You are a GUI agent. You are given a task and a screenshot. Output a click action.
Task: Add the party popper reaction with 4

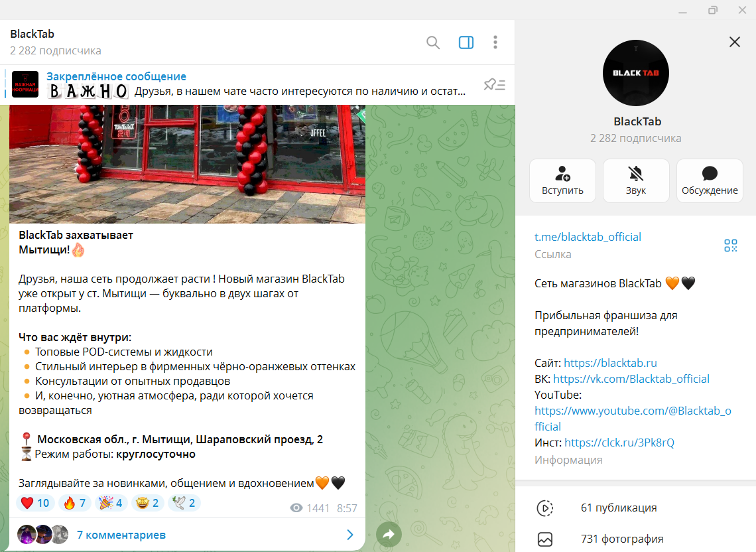pyautogui.click(x=111, y=503)
